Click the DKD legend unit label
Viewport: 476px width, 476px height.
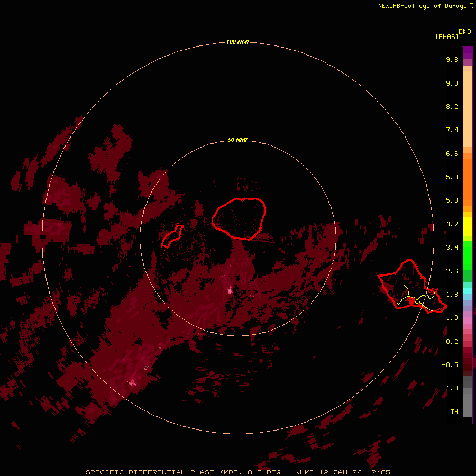[465, 32]
